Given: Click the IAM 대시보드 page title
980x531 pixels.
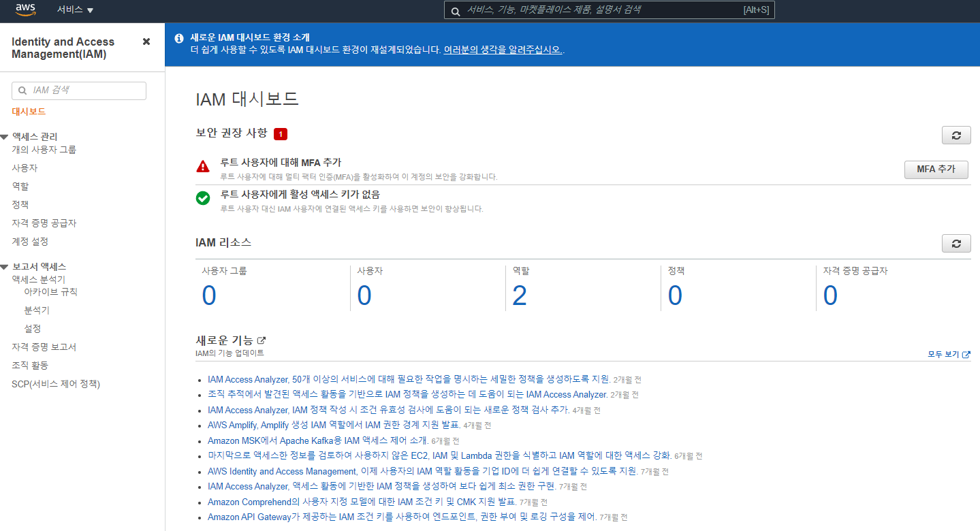Looking at the screenshot, I should pos(247,99).
